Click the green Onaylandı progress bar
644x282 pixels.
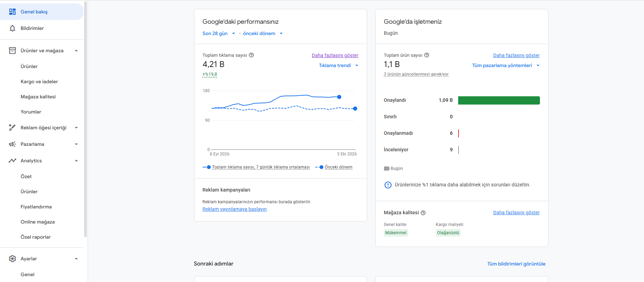pos(499,100)
